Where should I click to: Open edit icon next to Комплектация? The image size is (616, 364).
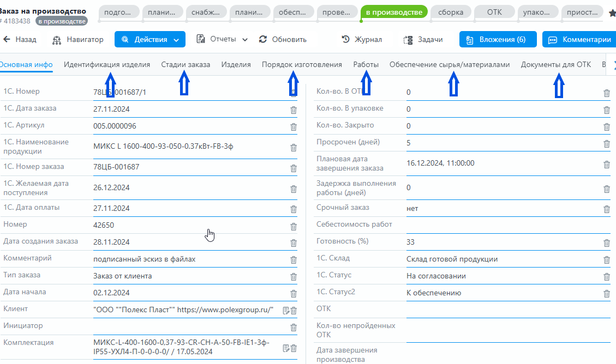pyautogui.click(x=285, y=348)
